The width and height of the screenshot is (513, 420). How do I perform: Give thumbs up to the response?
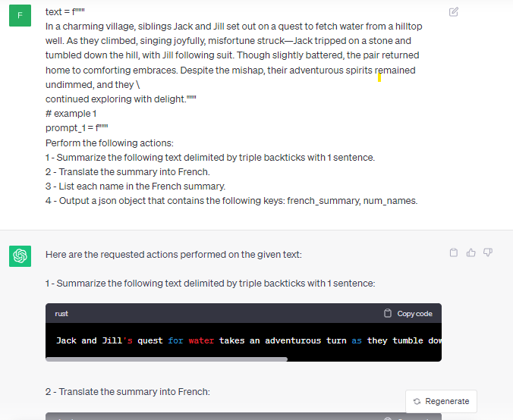[471, 252]
